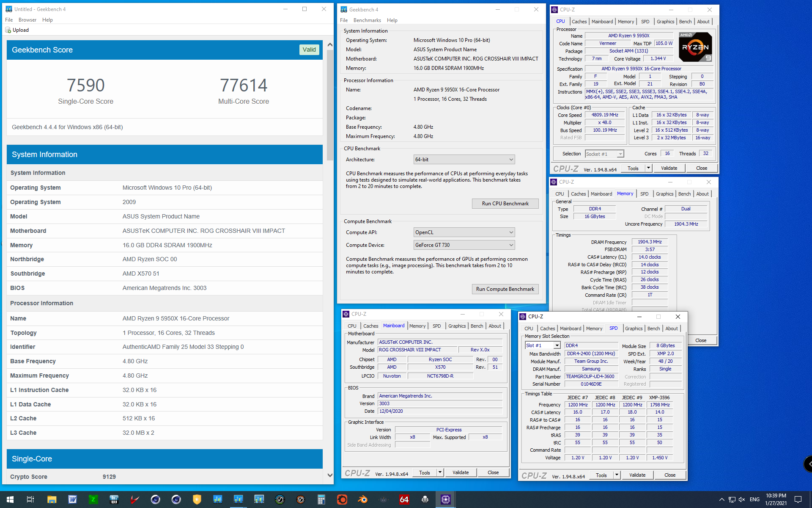Open About tab in CPU-Z SPD window
The height and width of the screenshot is (508, 812).
pyautogui.click(x=671, y=329)
